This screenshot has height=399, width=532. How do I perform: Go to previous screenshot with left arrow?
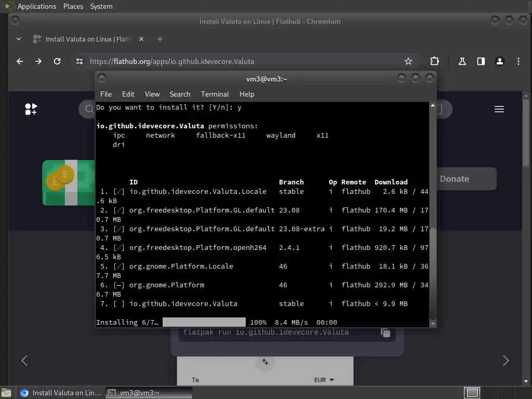[24, 361]
